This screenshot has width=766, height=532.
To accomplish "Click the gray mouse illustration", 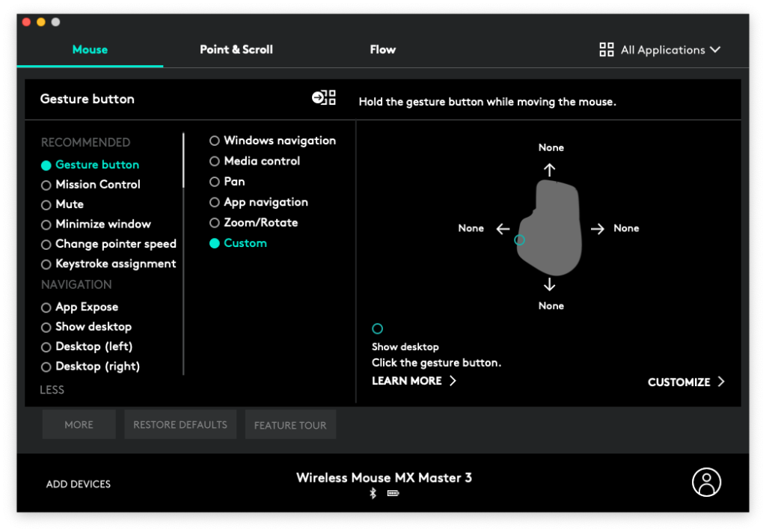I will point(551,227).
